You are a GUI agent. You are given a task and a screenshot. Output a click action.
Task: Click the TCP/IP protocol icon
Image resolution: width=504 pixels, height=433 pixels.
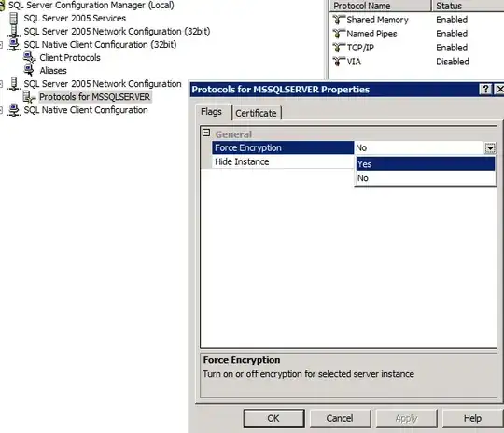coord(339,48)
